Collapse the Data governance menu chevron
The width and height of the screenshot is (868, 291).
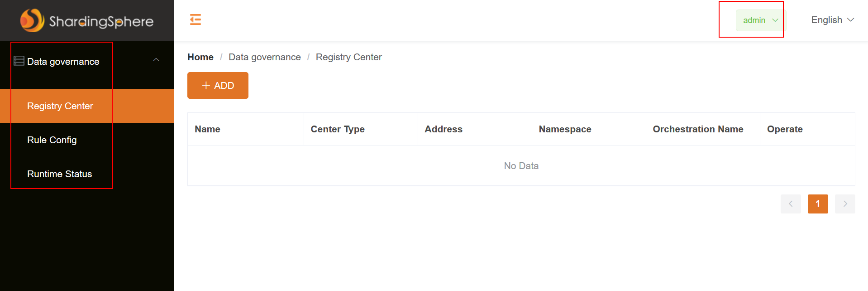(x=156, y=60)
